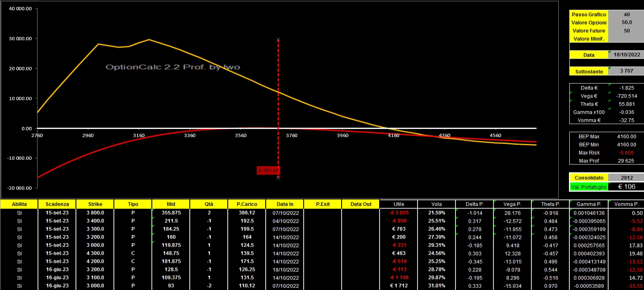Select the P.Carico value 386.12
Screen dimensions: 644x290
tap(247, 212)
